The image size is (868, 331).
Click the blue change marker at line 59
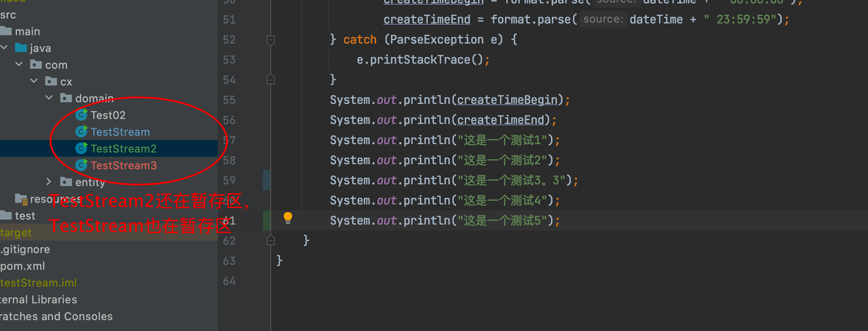tap(267, 180)
